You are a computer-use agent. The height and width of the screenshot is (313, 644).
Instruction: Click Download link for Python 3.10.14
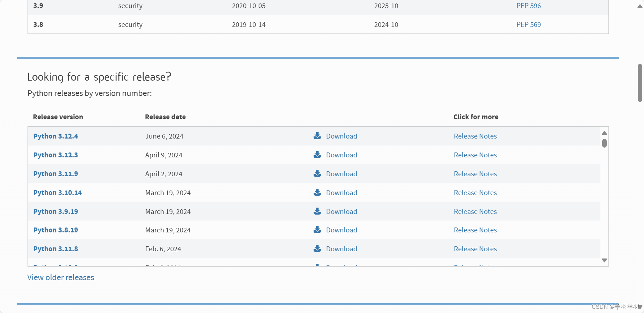(342, 193)
